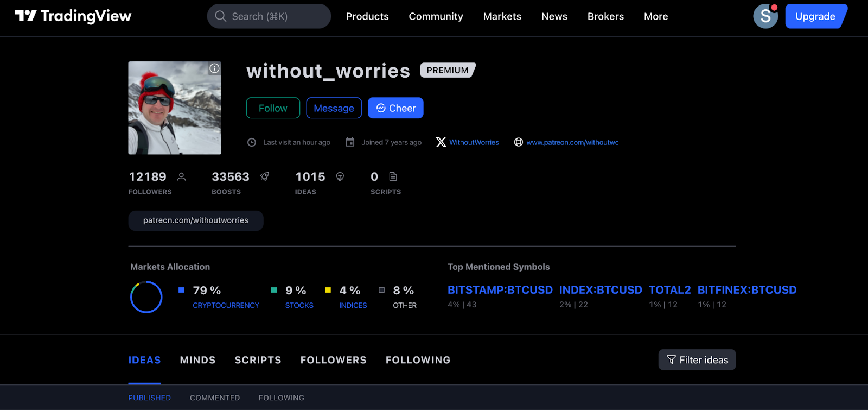
Task: Click the X (Twitter) logo icon
Action: point(441,142)
